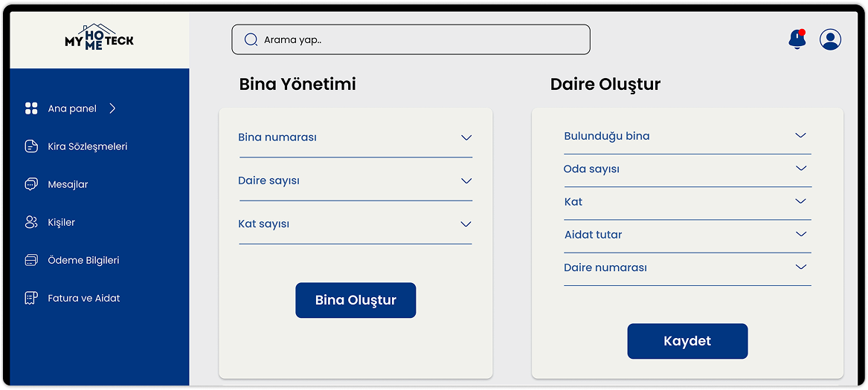Click the Kaydet button

tap(687, 341)
